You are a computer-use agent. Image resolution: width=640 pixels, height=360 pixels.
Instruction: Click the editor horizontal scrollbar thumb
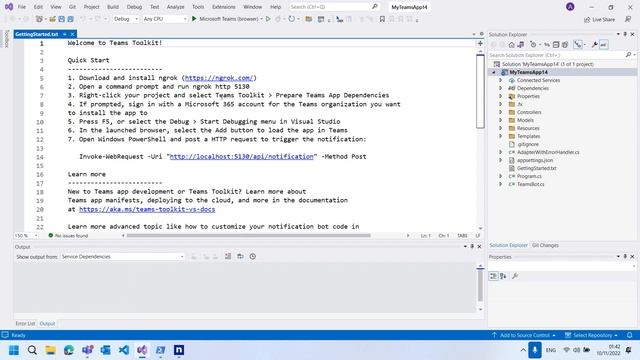point(249,236)
